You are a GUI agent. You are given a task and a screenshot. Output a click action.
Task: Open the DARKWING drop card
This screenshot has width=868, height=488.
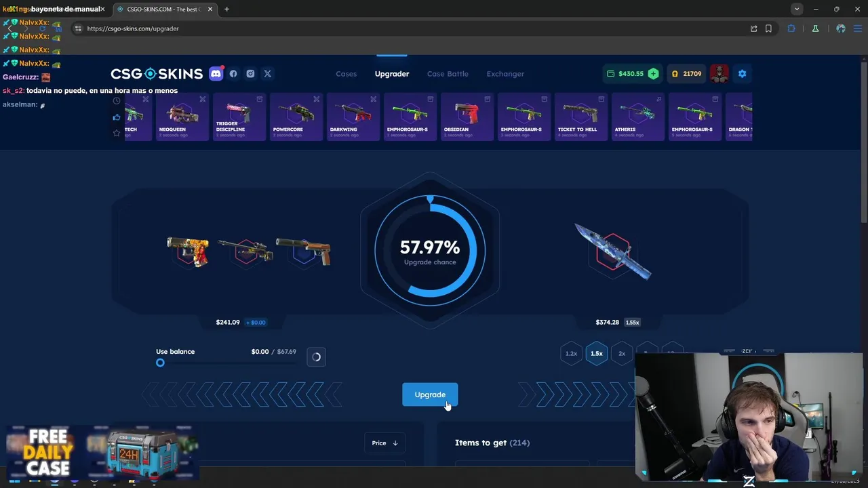(x=353, y=117)
